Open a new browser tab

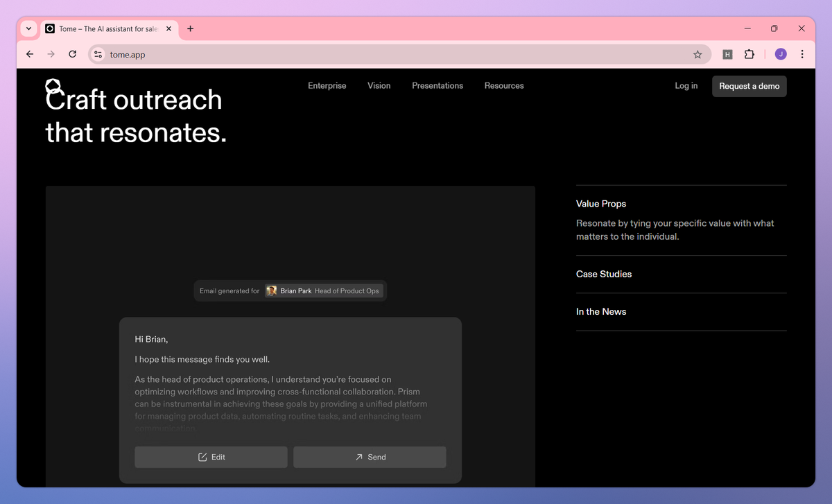[190, 28]
